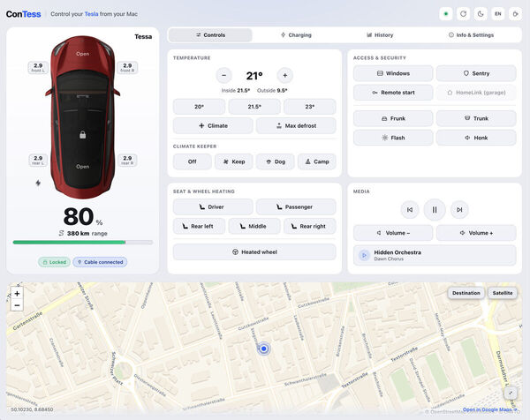Click Open label on the car's trunk
The image size is (530, 420).
tap(82, 167)
